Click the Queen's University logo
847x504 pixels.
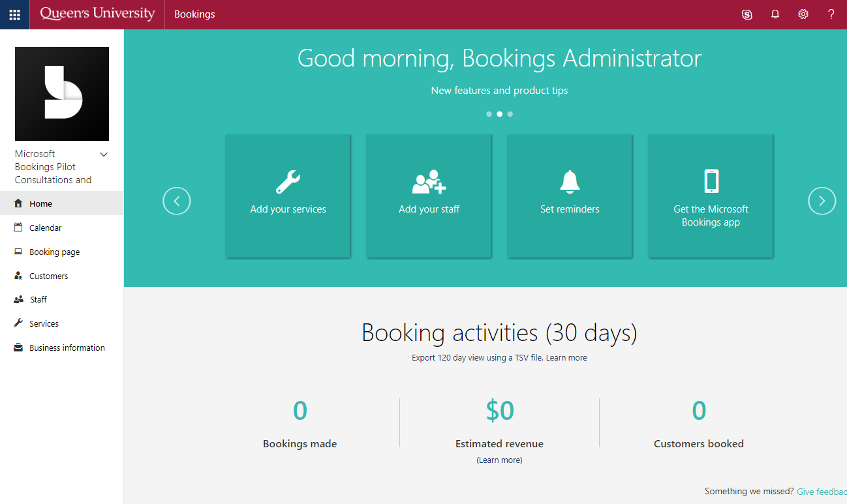(x=97, y=14)
